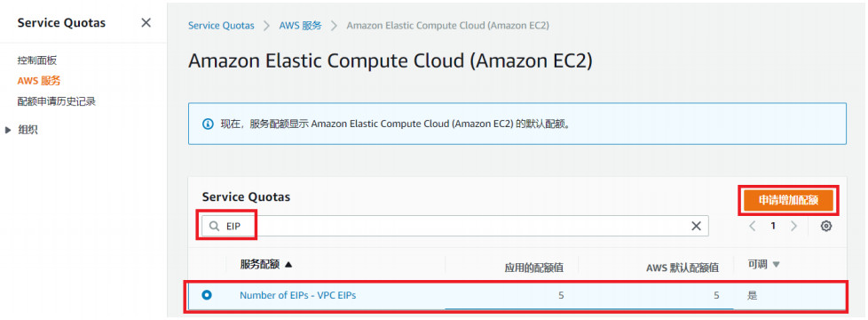Click the info icon in the banner
Image resolution: width=868 pixels, height=320 pixels.
point(208,124)
